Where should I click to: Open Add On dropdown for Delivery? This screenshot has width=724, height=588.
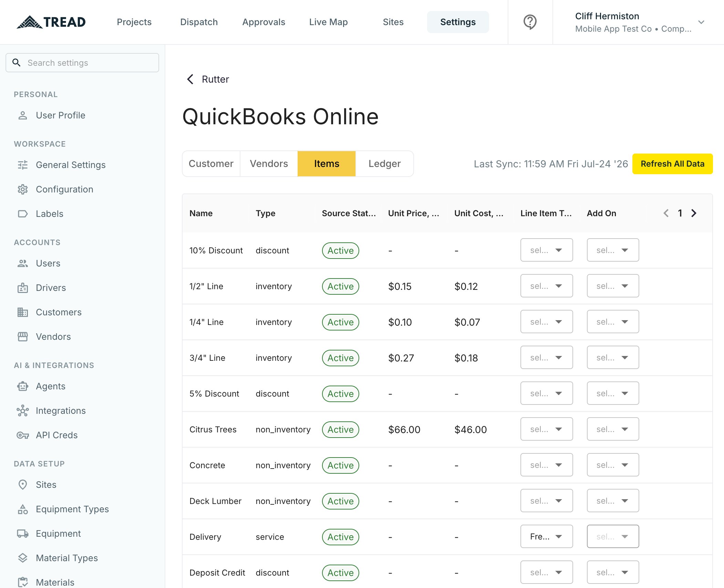pyautogui.click(x=613, y=536)
